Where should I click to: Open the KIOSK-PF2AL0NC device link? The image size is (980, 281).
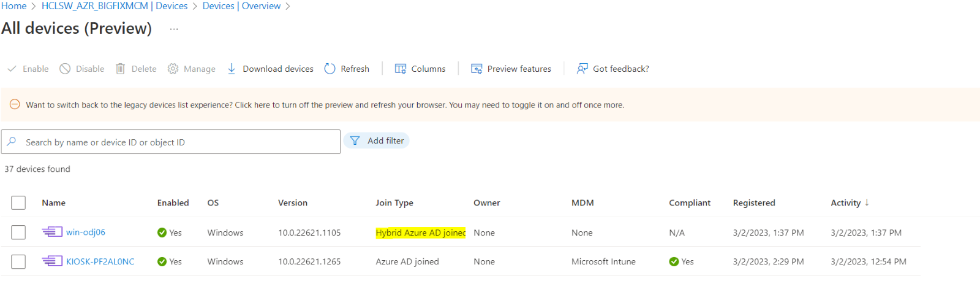click(x=100, y=261)
